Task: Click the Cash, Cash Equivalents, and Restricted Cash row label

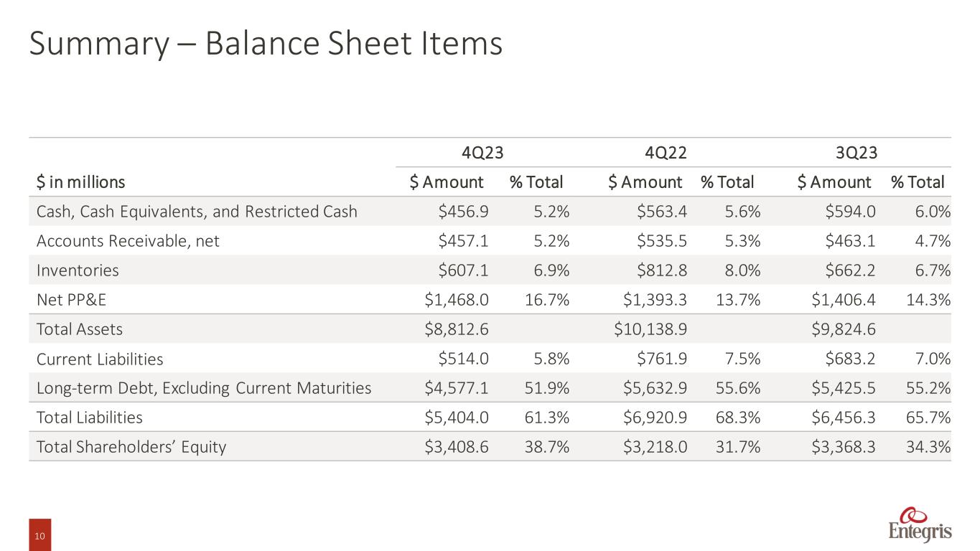Action: point(197,212)
